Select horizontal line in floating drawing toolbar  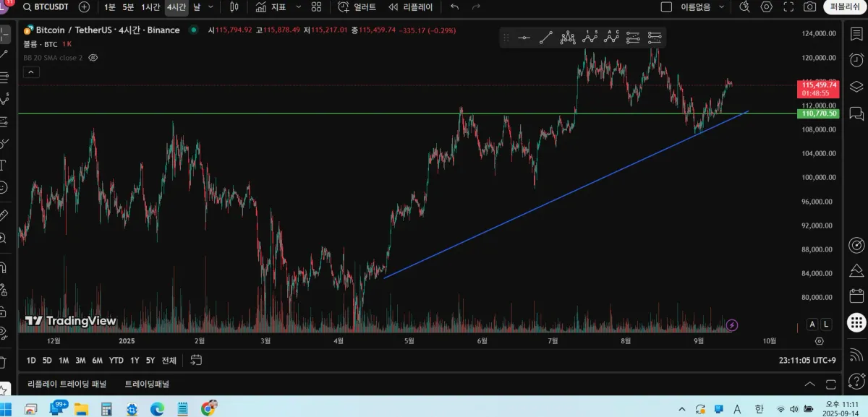click(x=524, y=38)
